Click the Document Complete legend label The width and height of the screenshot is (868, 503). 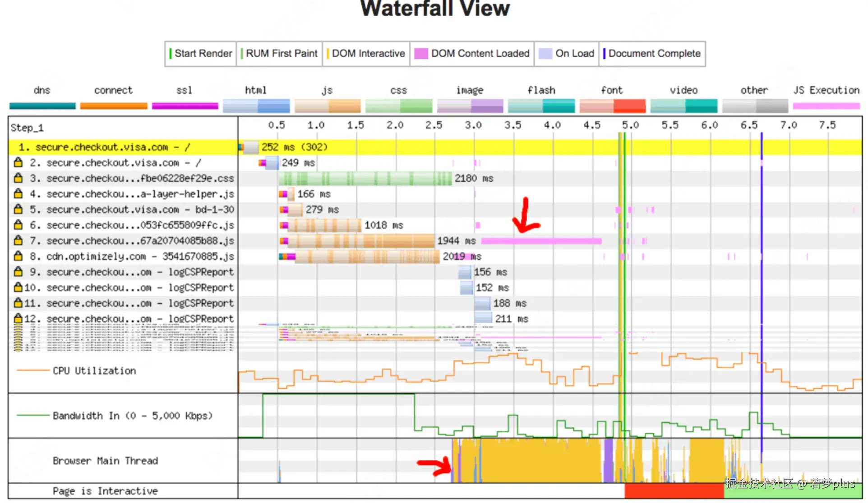point(654,54)
